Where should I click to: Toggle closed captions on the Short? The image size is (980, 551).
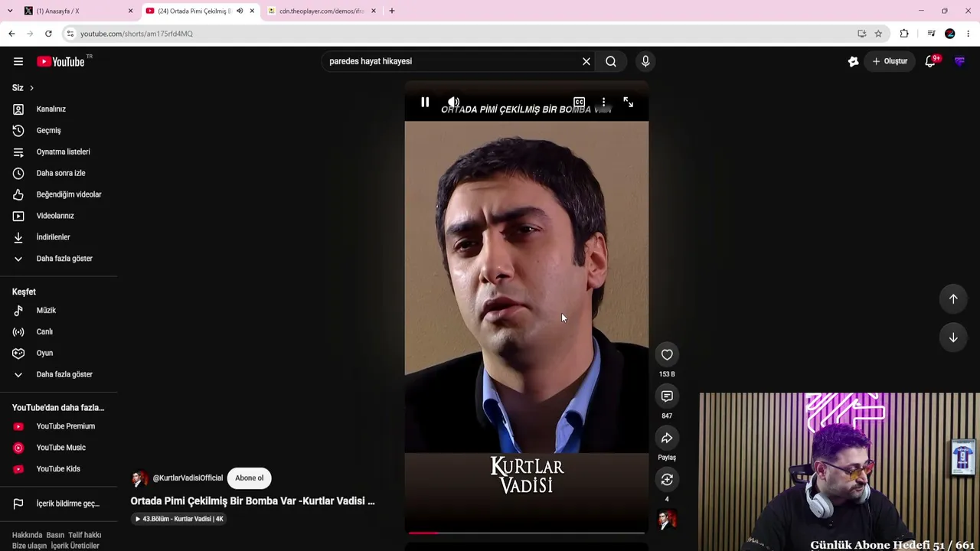[580, 102]
